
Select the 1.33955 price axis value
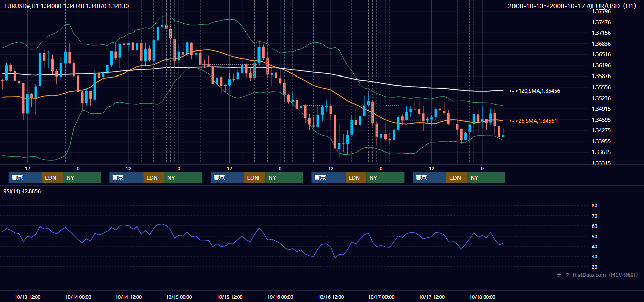coord(602,141)
